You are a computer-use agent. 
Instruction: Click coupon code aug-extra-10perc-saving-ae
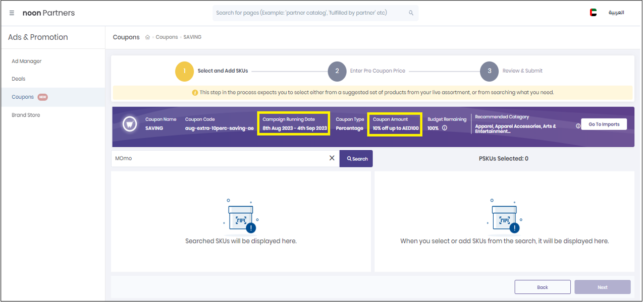(219, 128)
